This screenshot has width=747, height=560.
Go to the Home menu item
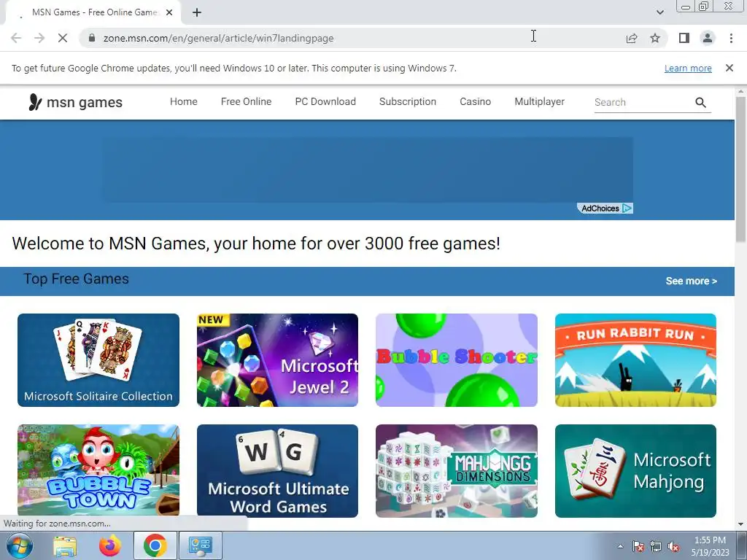pyautogui.click(x=183, y=101)
